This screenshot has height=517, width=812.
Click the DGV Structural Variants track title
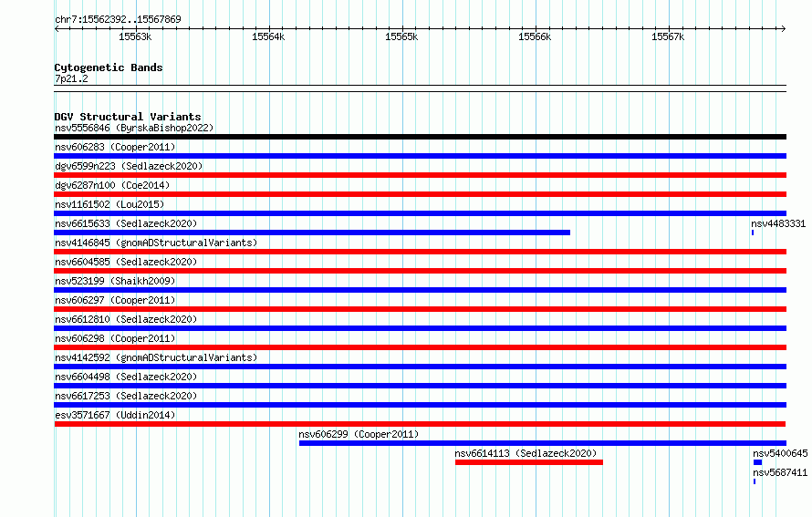click(128, 117)
